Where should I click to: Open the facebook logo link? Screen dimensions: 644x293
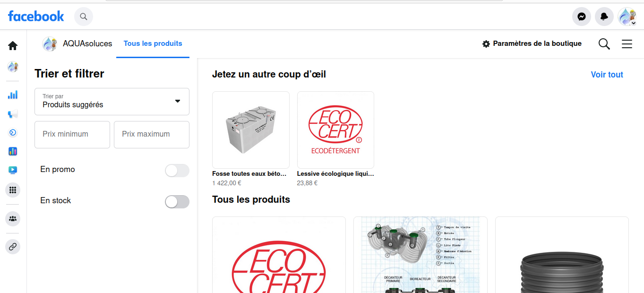36,16
